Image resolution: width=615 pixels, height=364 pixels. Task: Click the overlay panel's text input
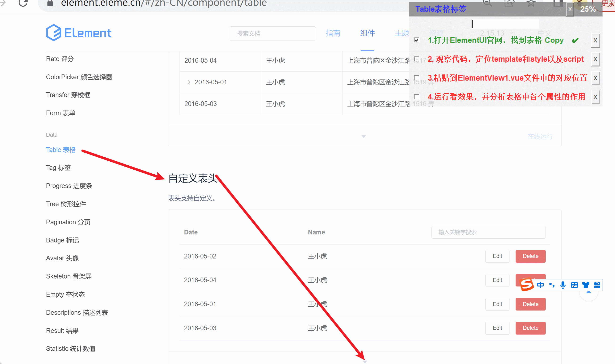pyautogui.click(x=505, y=24)
